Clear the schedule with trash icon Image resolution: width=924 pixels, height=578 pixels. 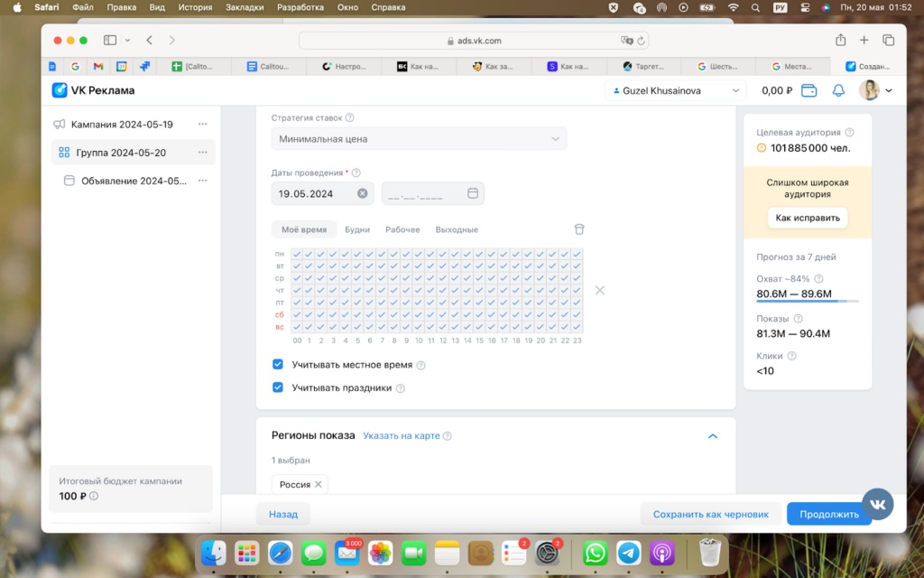coord(579,229)
